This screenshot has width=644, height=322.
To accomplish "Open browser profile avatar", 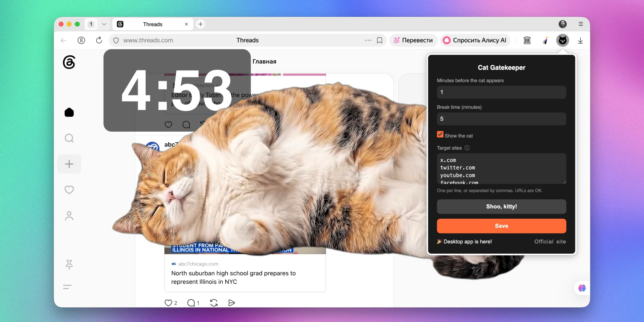I will coord(562,24).
